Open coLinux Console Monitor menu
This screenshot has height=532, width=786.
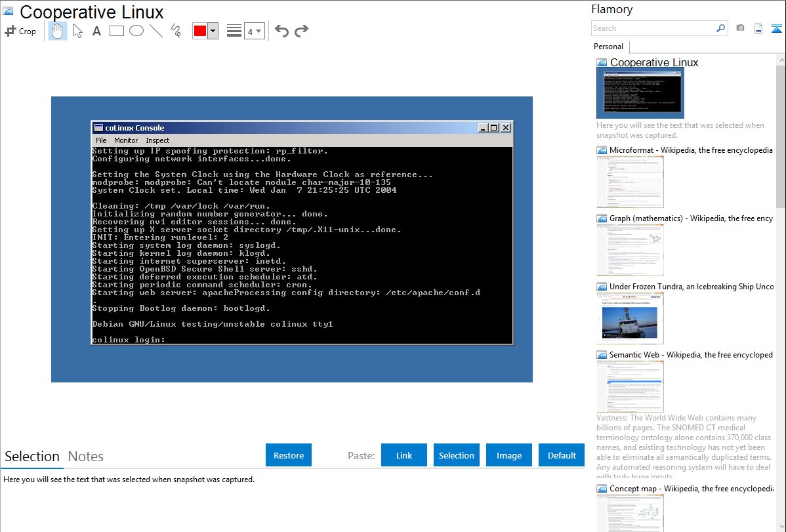[x=126, y=140]
